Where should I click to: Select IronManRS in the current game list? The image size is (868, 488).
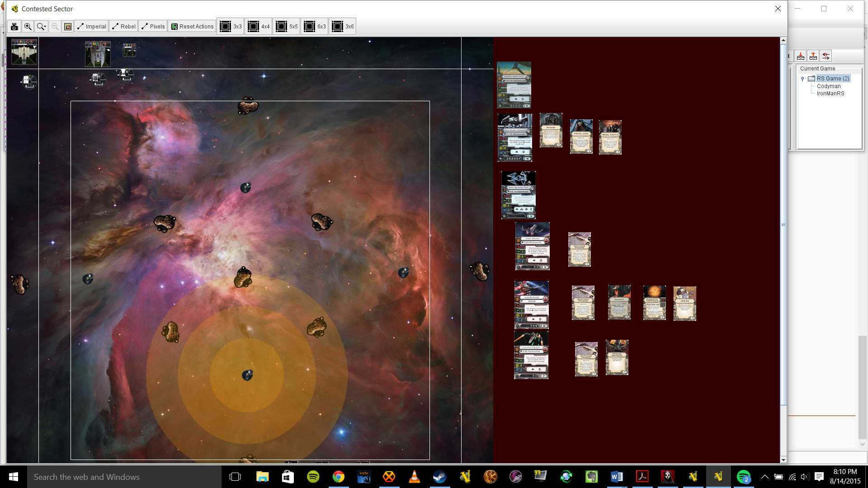(x=830, y=94)
